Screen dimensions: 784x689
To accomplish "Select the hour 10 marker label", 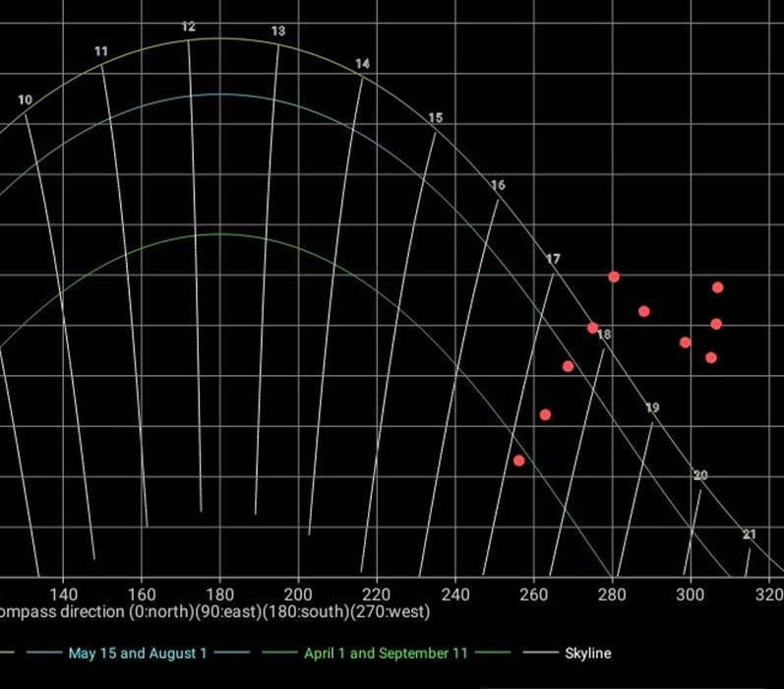I will 25,99.
